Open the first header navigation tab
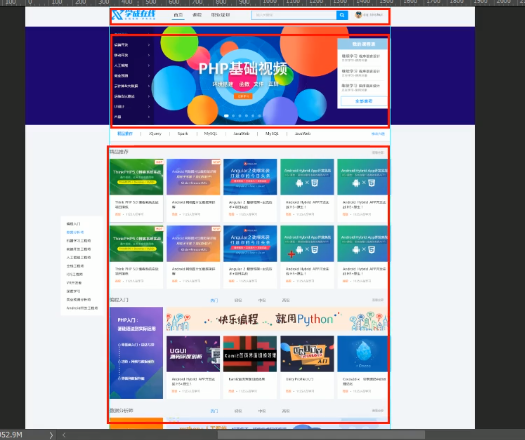The image size is (525, 440). point(178,15)
